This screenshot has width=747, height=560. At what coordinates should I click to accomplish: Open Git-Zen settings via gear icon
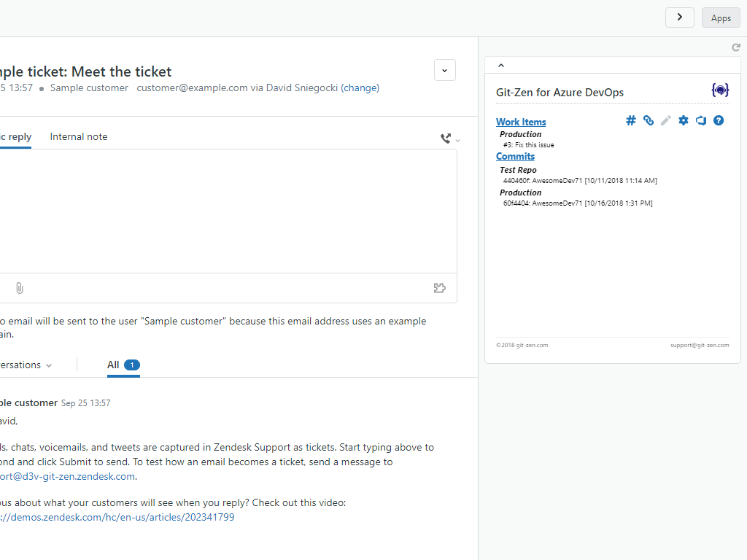tap(683, 120)
